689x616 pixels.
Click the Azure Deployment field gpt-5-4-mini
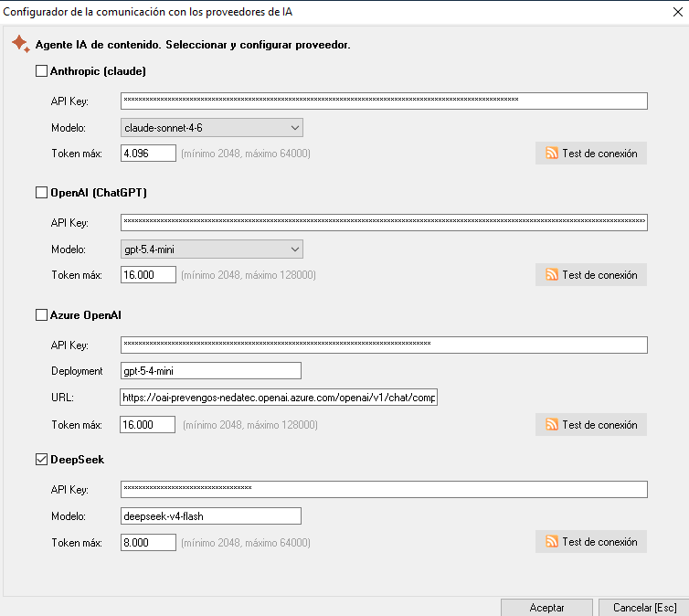pyautogui.click(x=211, y=371)
